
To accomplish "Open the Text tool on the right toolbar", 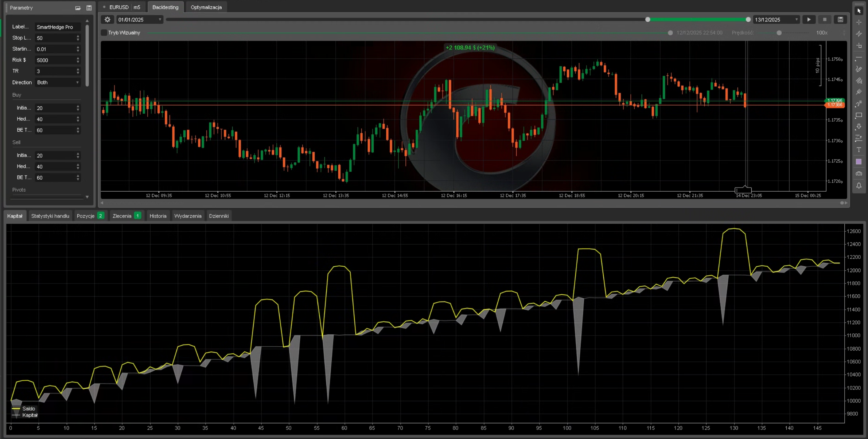I will (x=859, y=150).
